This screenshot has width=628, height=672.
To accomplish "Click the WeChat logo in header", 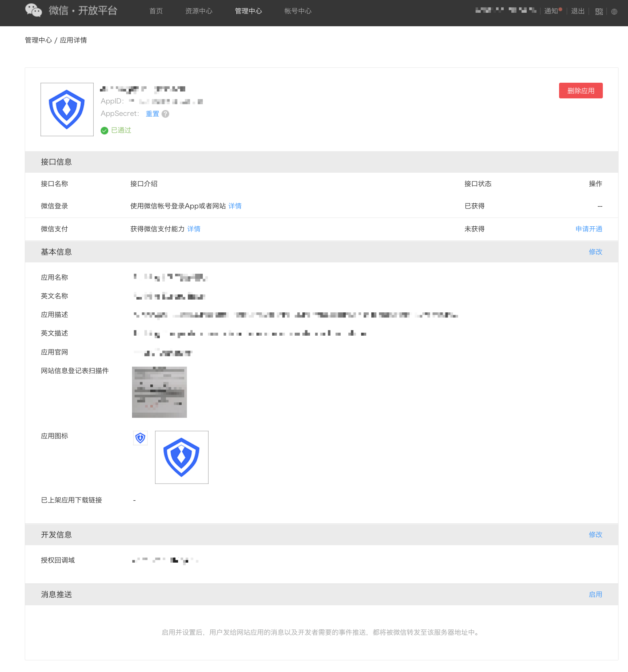I will tap(34, 11).
